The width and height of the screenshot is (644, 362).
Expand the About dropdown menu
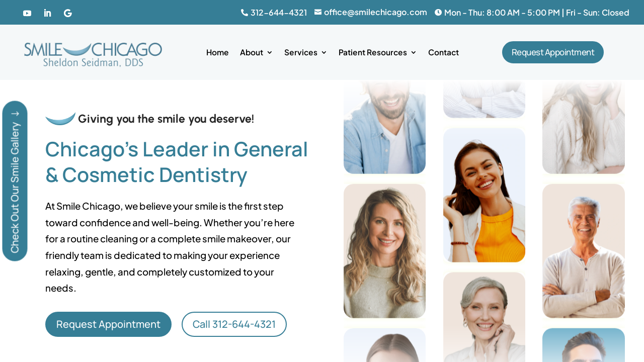click(x=256, y=52)
